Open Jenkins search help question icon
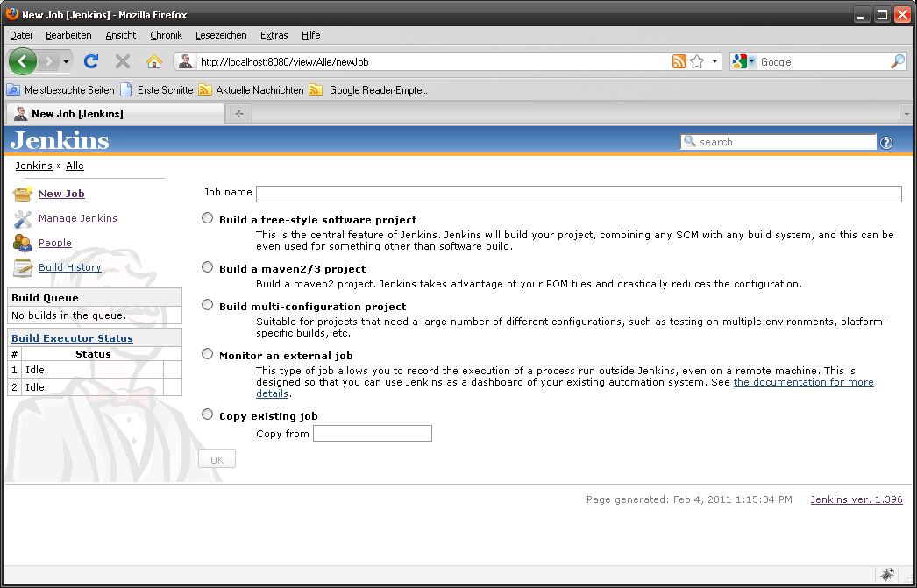Viewport: 917px width, 588px height. [x=886, y=143]
